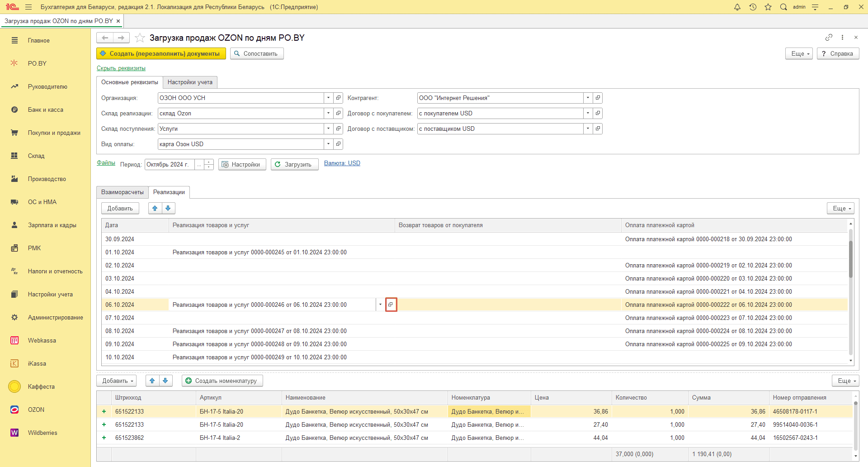The width and height of the screenshot is (868, 467).
Task: Open global search magnifier icon
Action: (x=783, y=7)
